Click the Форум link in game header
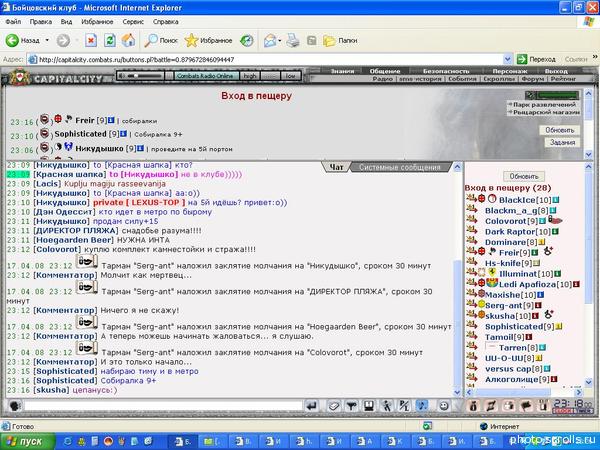This screenshot has width=600, height=450. point(532,79)
